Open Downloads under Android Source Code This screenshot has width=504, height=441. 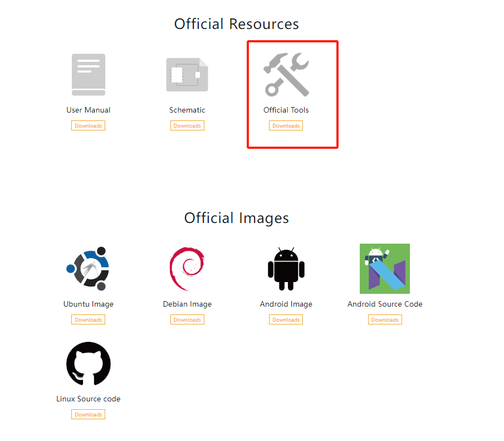(x=385, y=319)
